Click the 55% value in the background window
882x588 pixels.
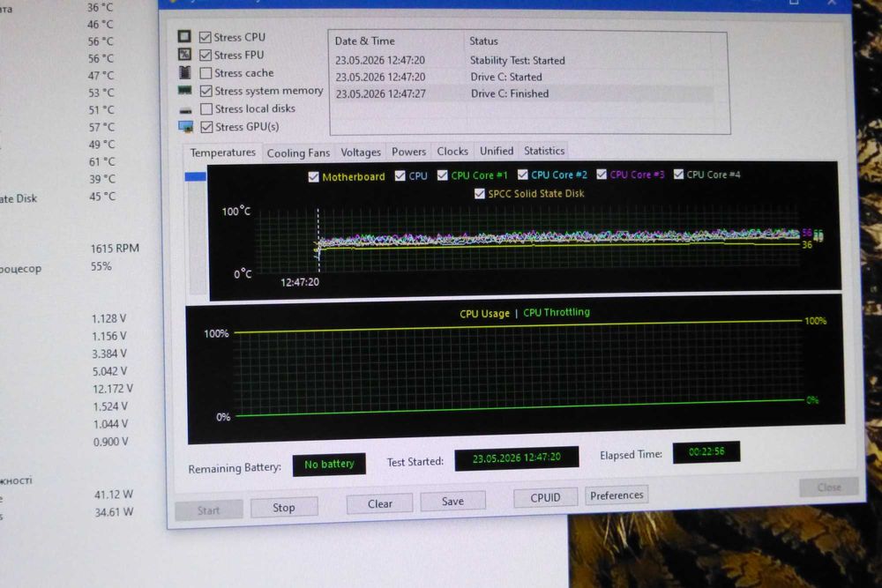(x=101, y=266)
